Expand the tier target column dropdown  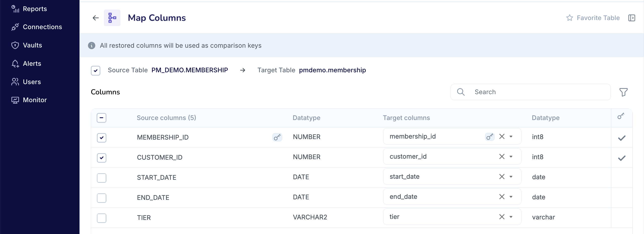pyautogui.click(x=511, y=216)
